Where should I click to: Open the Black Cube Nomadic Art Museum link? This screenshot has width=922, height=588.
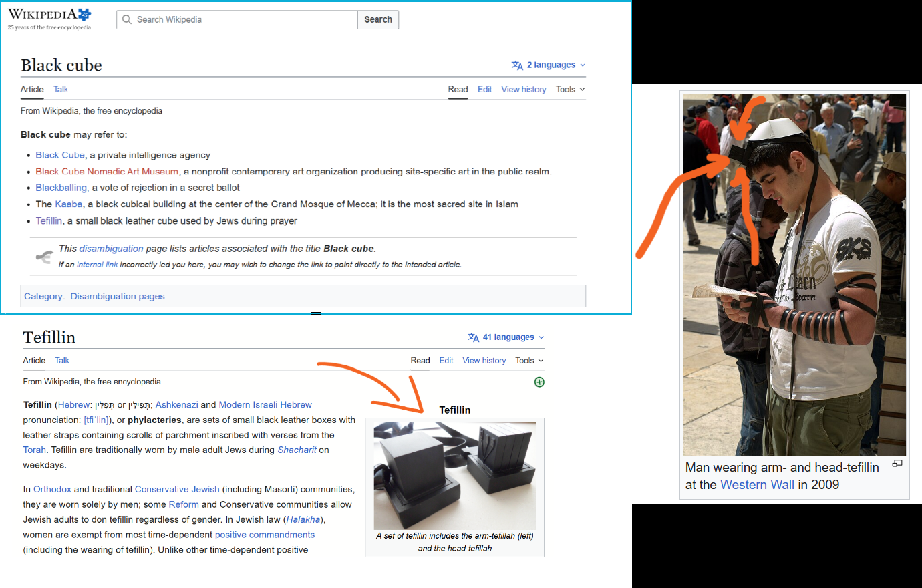click(107, 172)
